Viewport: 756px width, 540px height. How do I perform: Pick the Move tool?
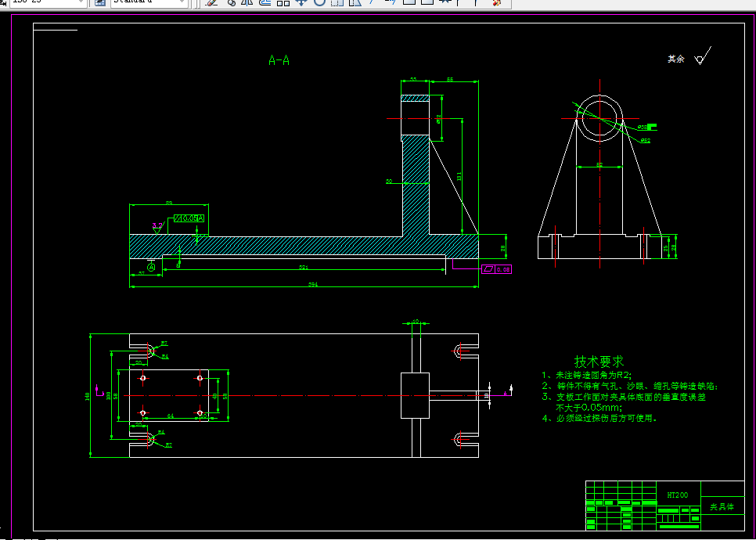pos(301,2)
